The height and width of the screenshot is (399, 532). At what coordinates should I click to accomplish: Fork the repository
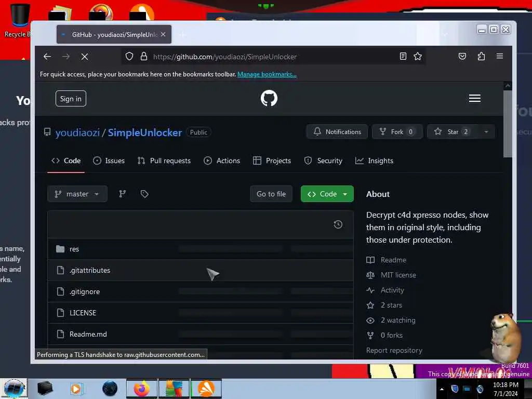coord(397,131)
